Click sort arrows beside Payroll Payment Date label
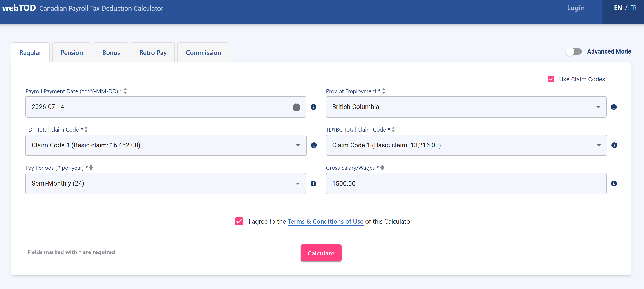 [125, 91]
